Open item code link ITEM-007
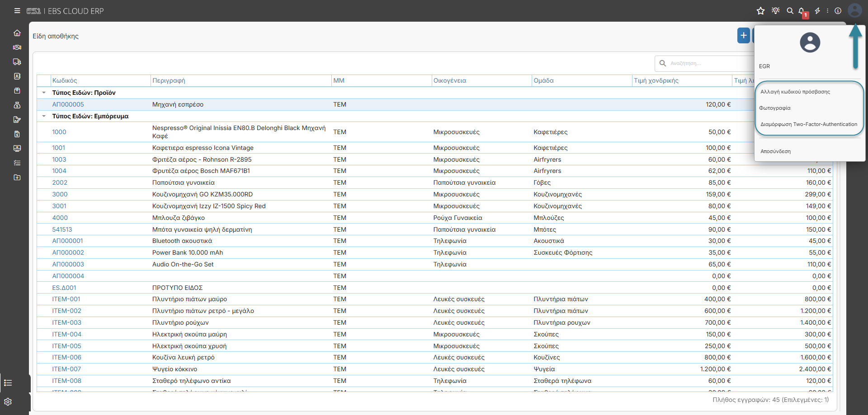The image size is (868, 415). 66,369
